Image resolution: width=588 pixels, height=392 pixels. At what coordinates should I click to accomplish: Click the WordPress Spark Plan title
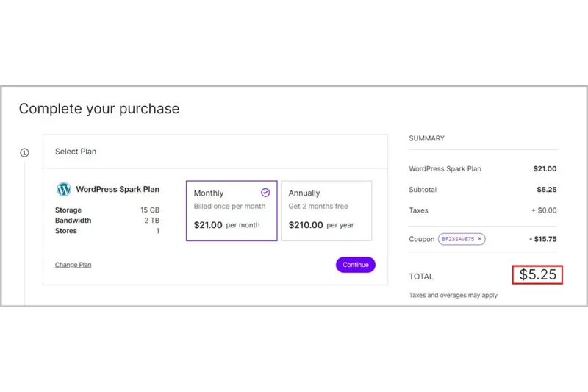[x=118, y=190]
